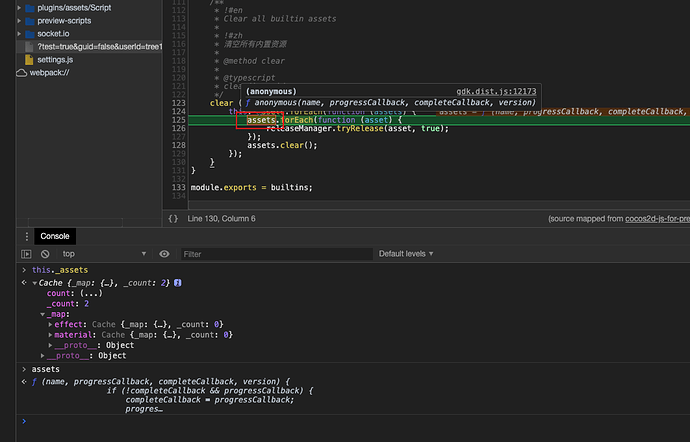Clear the console with the ban icon
This screenshot has width=690, height=442.
[45, 254]
